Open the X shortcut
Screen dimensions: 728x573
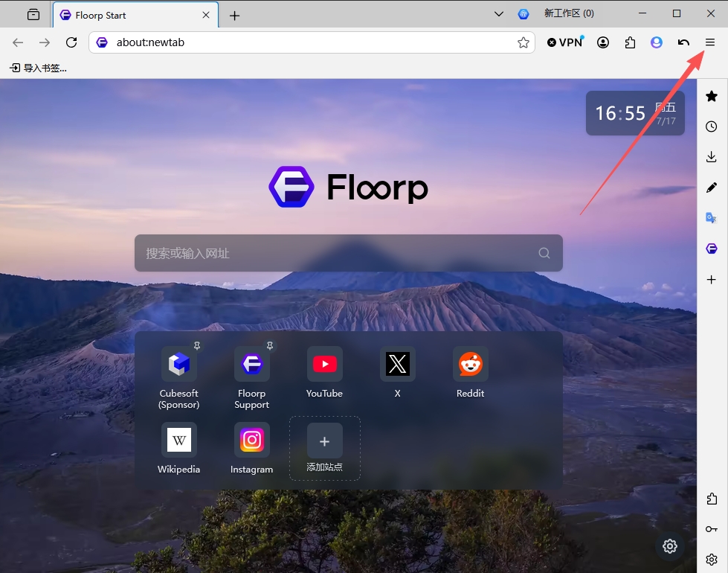(x=397, y=373)
